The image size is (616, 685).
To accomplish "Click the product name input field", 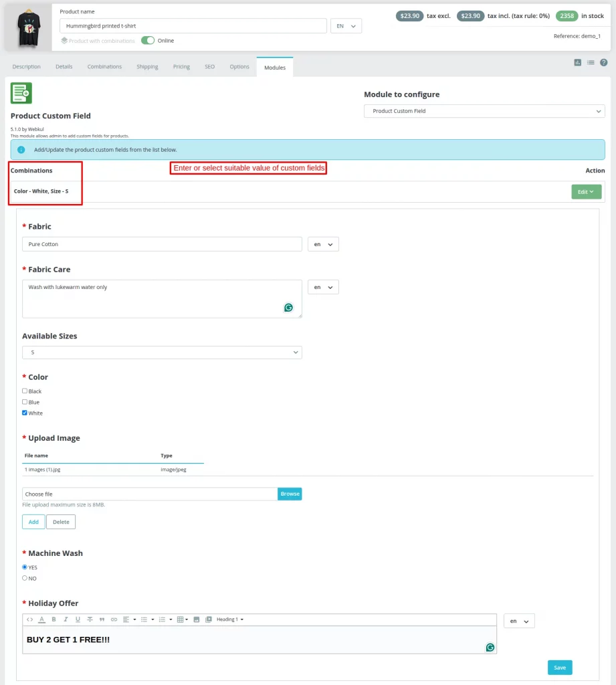I will click(193, 26).
